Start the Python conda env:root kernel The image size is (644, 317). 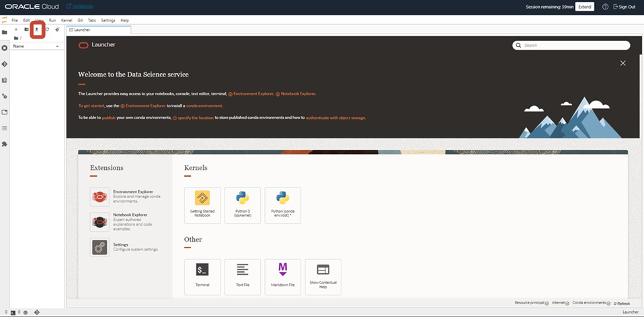[x=282, y=206]
